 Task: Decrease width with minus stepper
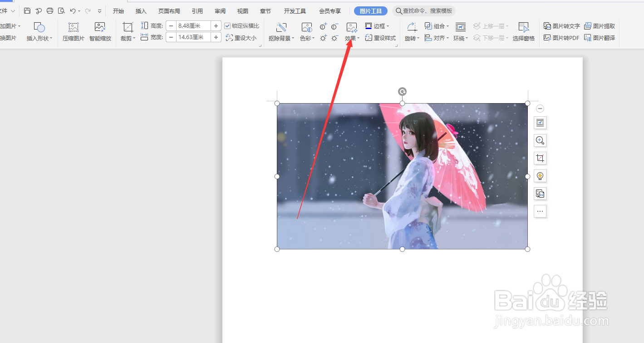pos(171,37)
